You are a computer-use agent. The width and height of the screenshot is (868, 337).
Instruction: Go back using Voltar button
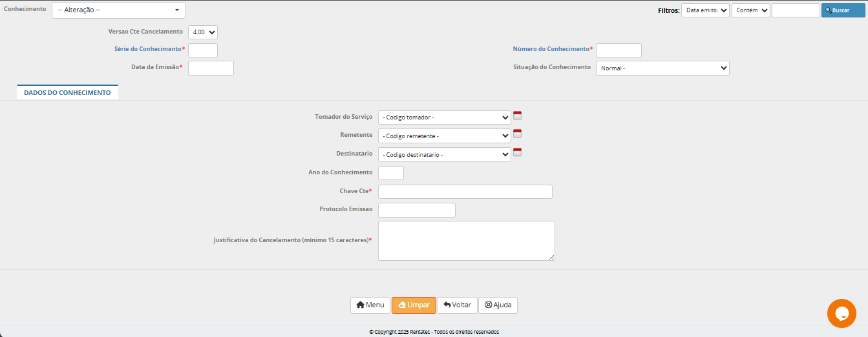click(457, 305)
